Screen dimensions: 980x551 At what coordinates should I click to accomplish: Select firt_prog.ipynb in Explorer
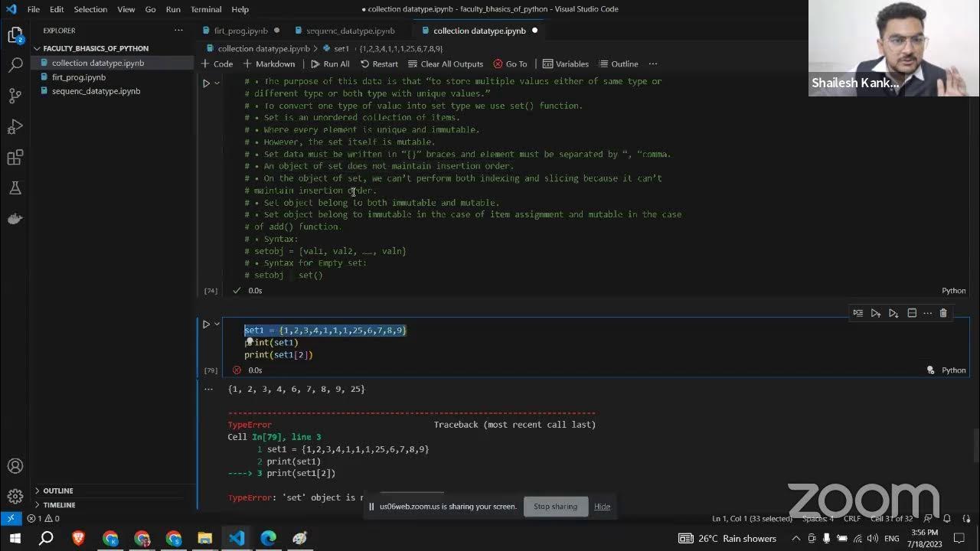click(112, 77)
